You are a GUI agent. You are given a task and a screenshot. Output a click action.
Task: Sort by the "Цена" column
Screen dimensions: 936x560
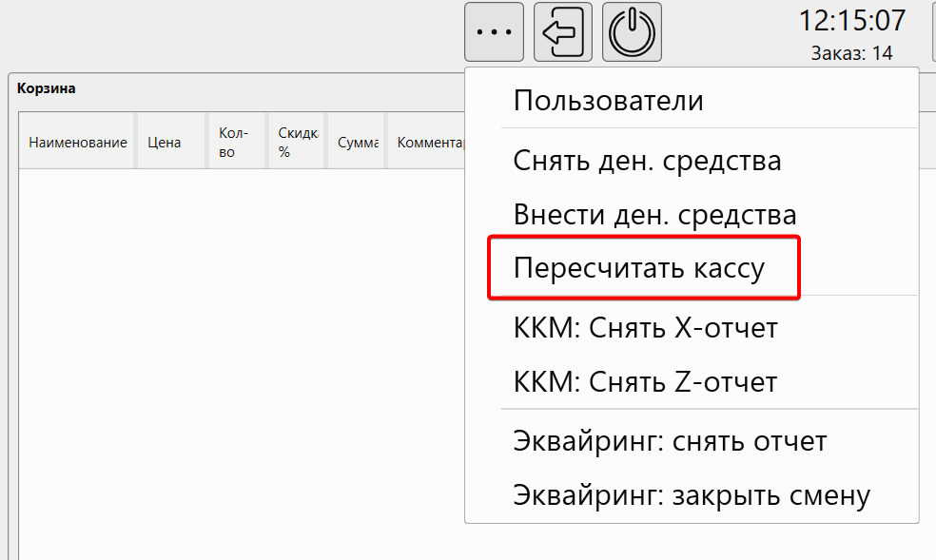[166, 141]
